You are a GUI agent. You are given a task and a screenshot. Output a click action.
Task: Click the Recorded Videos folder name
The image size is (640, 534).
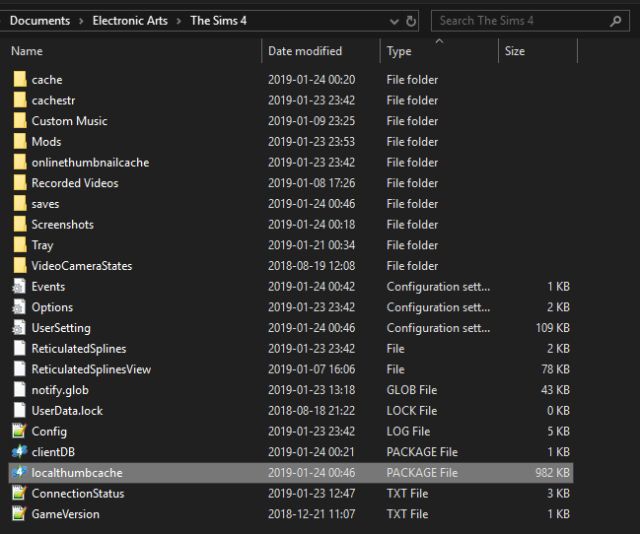coord(75,183)
